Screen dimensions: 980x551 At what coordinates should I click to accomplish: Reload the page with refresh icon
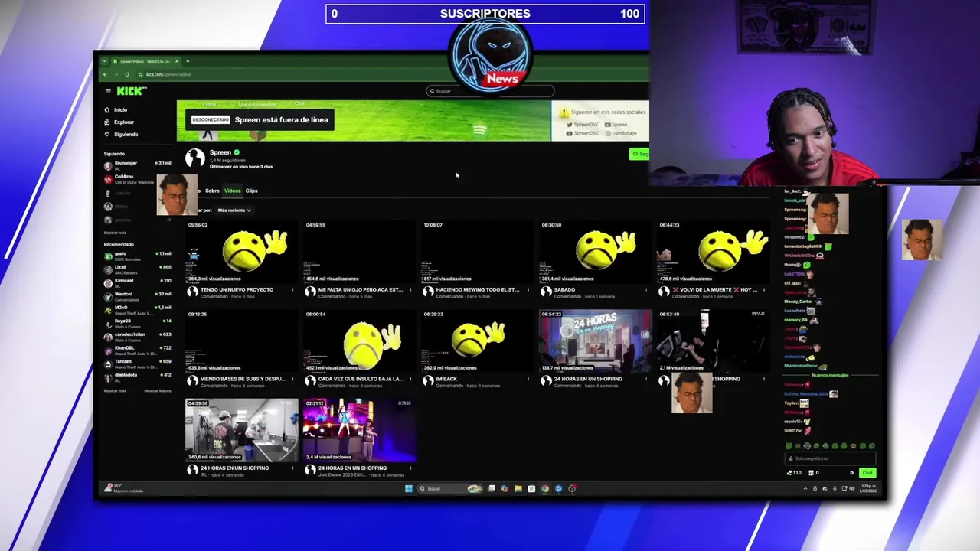point(127,74)
